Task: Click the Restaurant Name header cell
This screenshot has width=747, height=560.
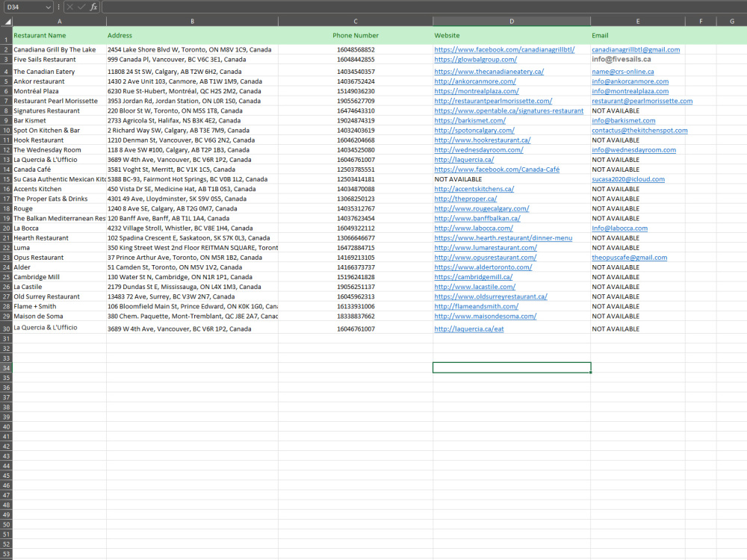Action: pyautogui.click(x=60, y=36)
